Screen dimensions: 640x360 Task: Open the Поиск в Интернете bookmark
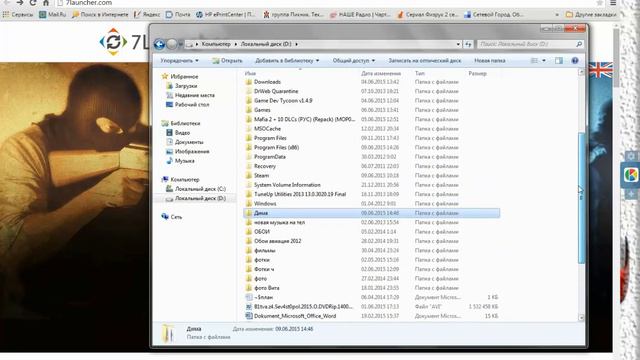[100, 14]
